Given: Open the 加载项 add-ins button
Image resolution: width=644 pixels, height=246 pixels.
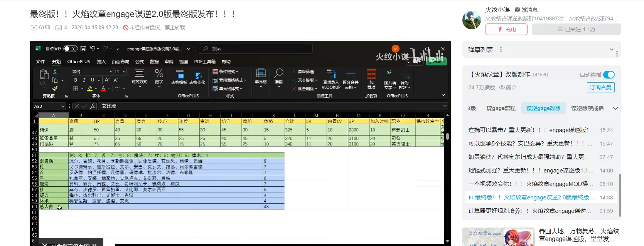Looking at the screenshot, I should click(x=371, y=79).
